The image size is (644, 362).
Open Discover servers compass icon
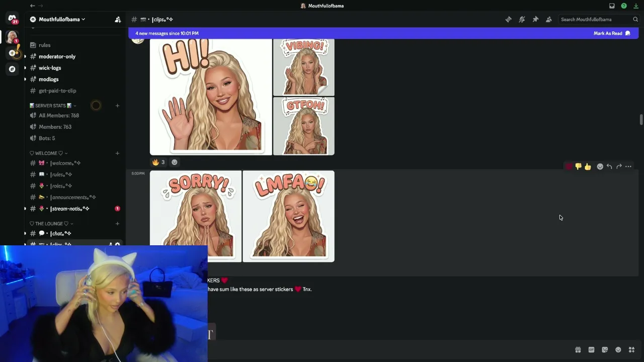coord(12,69)
